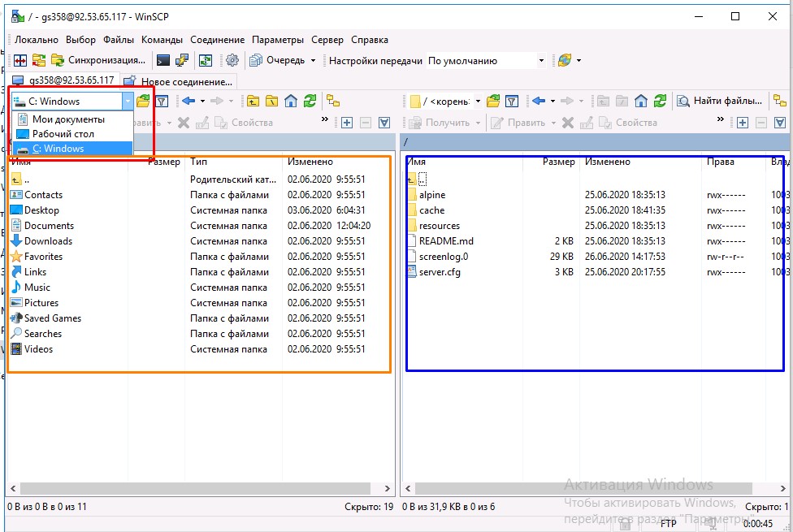793x532 pixels.
Task: Open PuTTY session icon in toolbar
Action: point(183,60)
